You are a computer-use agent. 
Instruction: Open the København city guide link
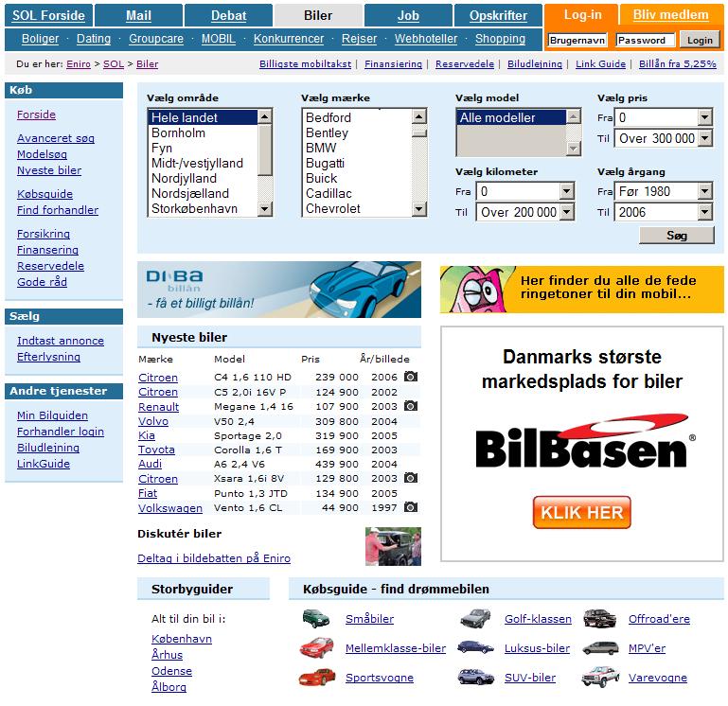[182, 639]
